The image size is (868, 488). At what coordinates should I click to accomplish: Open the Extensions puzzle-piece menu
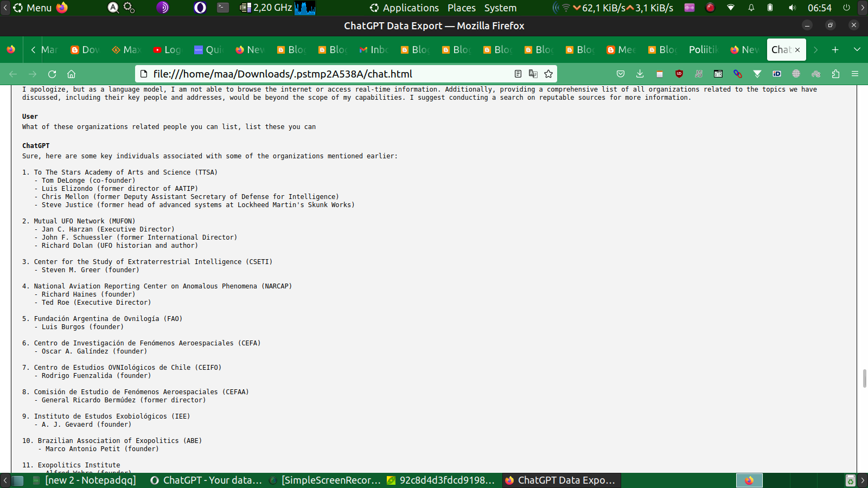click(835, 74)
